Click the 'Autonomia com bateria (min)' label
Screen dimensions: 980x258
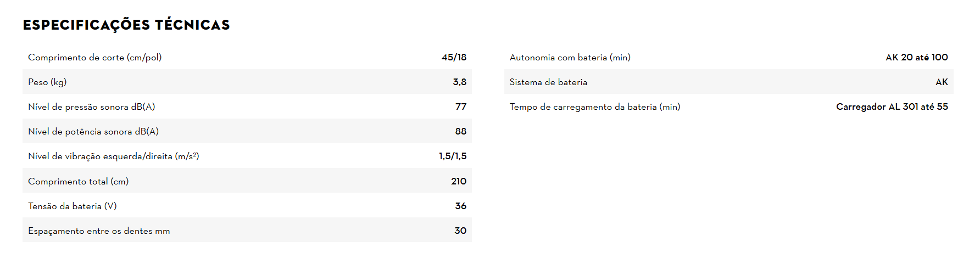coord(570,57)
